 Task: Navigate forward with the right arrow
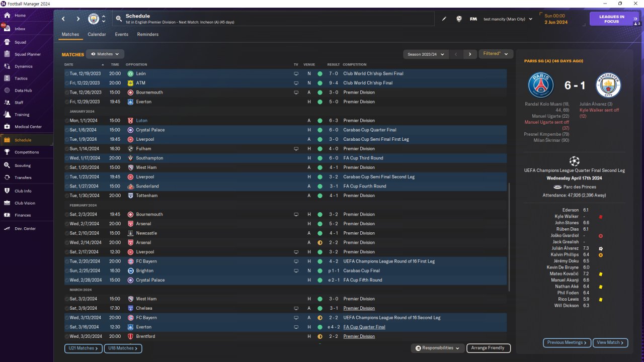coord(78,19)
